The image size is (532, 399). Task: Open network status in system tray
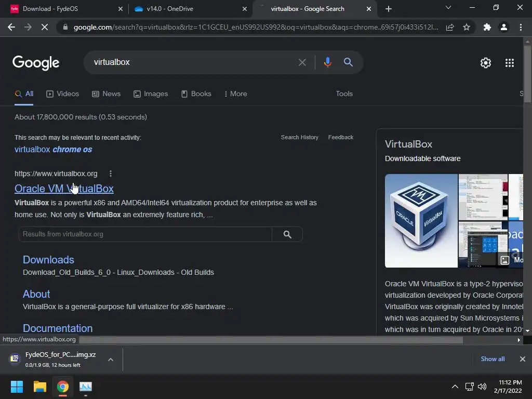(469, 387)
